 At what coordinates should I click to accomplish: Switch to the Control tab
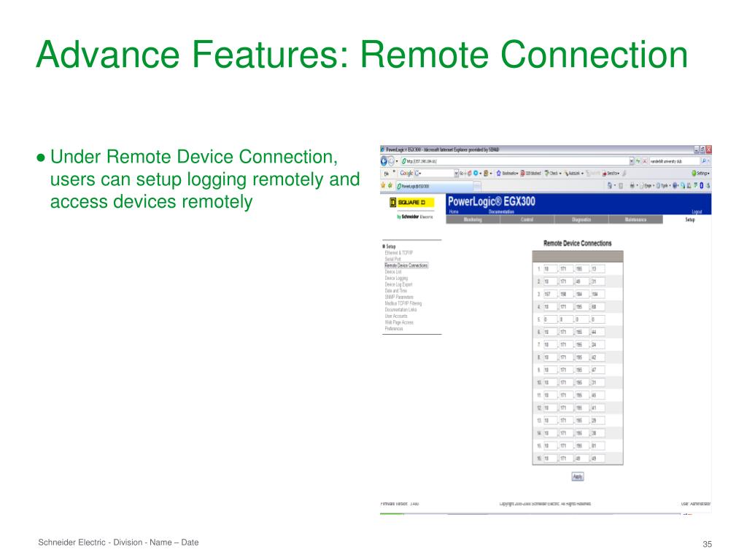(x=527, y=219)
